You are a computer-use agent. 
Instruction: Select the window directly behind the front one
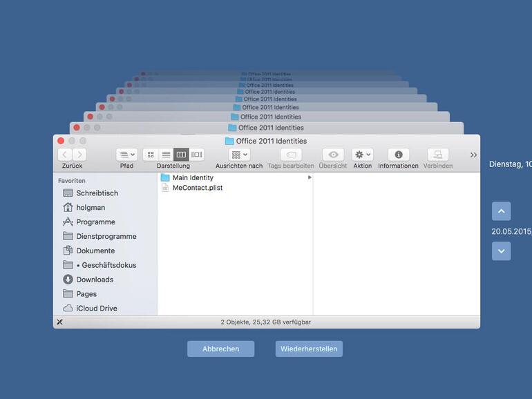pos(266,128)
